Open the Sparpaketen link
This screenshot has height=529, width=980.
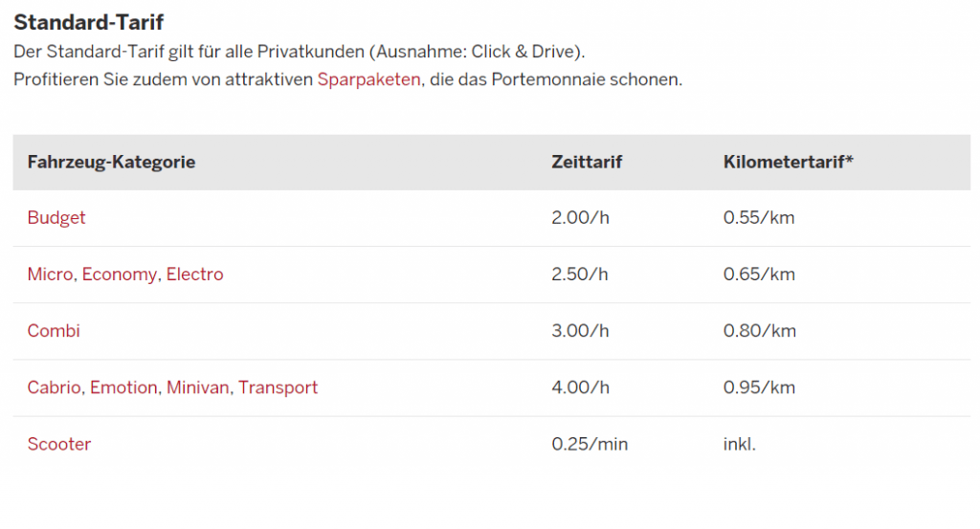[368, 79]
